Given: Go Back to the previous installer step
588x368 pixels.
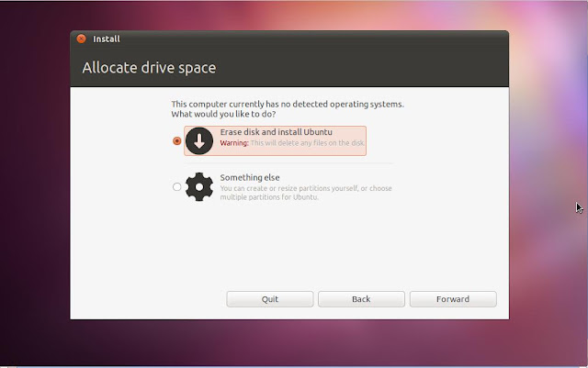Looking at the screenshot, I should [361, 299].
